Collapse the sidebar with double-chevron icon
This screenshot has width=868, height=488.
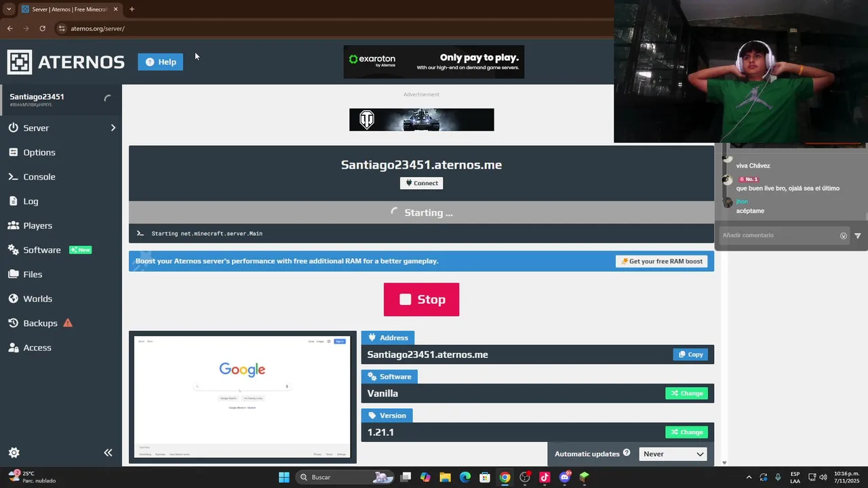click(108, 452)
